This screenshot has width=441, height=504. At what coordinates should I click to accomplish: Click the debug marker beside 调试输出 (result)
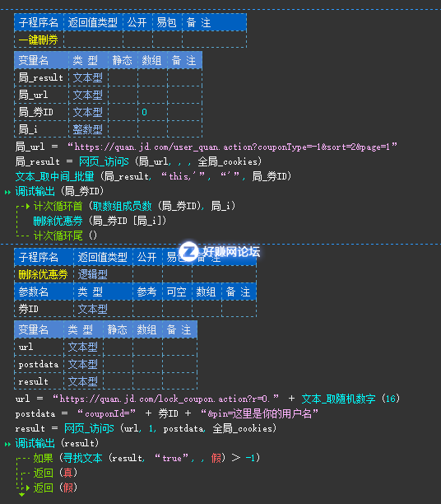[7, 444]
